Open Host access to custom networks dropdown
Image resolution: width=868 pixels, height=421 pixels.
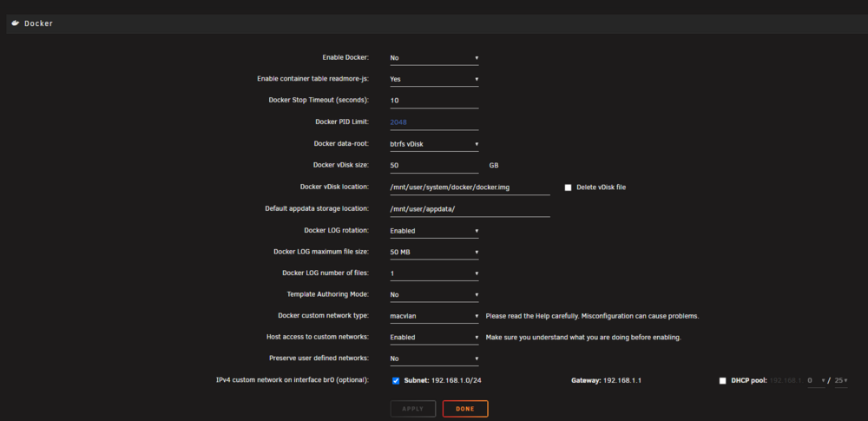click(x=434, y=338)
